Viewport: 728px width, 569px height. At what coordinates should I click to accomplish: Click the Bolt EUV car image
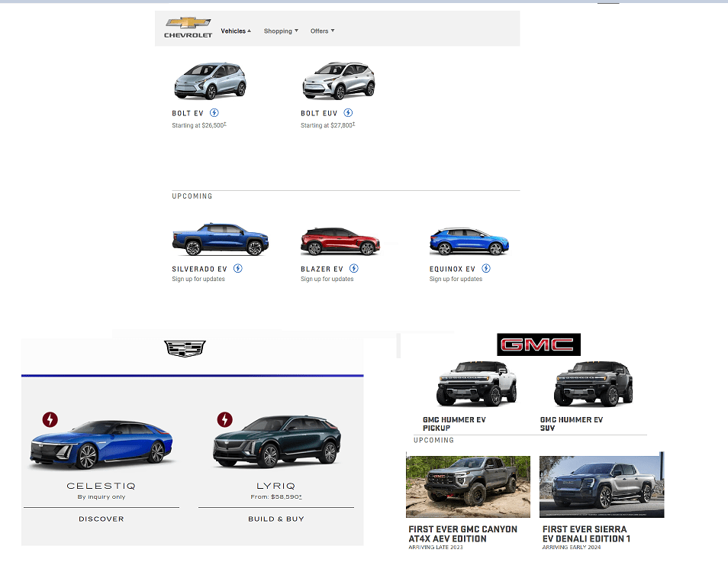339,81
